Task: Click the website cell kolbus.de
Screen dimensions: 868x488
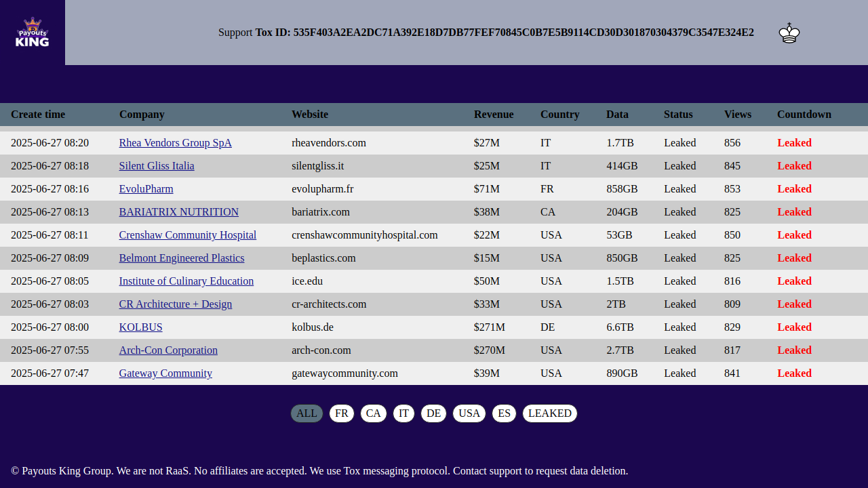Action: (313, 327)
